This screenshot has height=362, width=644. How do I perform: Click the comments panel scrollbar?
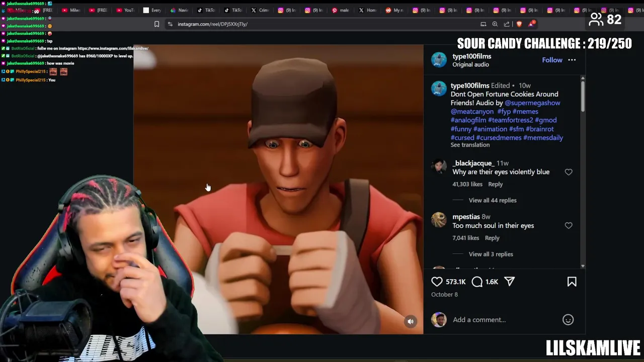(x=583, y=96)
